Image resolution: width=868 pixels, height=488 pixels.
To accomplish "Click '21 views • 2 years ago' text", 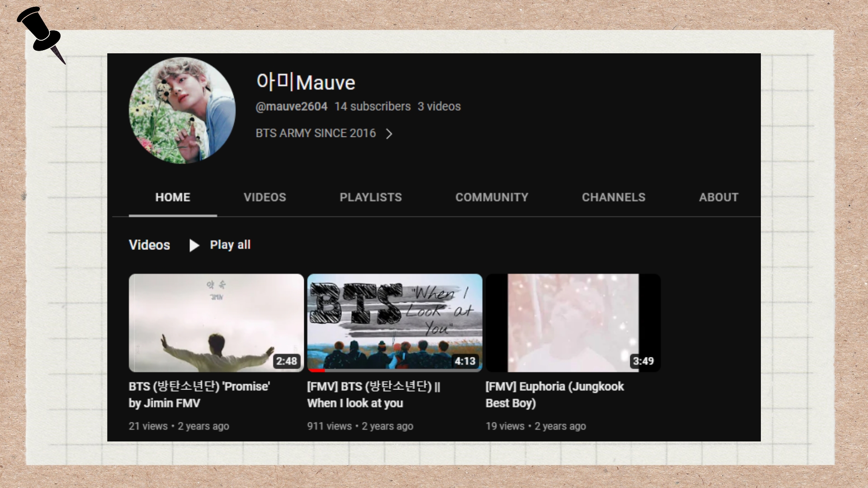I will pos(179,426).
